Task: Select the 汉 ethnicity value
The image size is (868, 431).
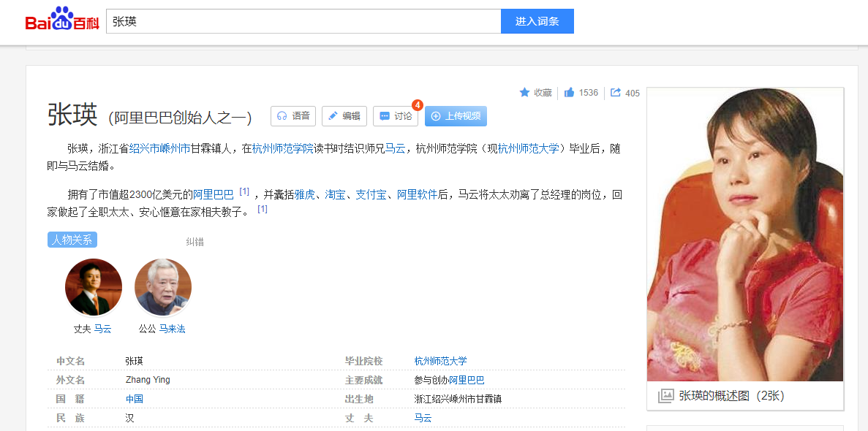Action: (x=130, y=418)
